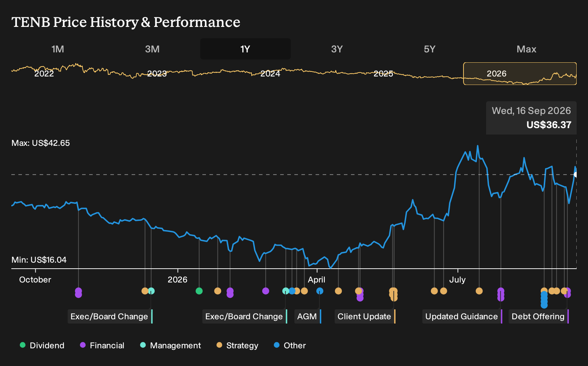Open the first Exec/Board Change event label
Image resolution: width=588 pixels, height=366 pixels.
[x=110, y=316]
